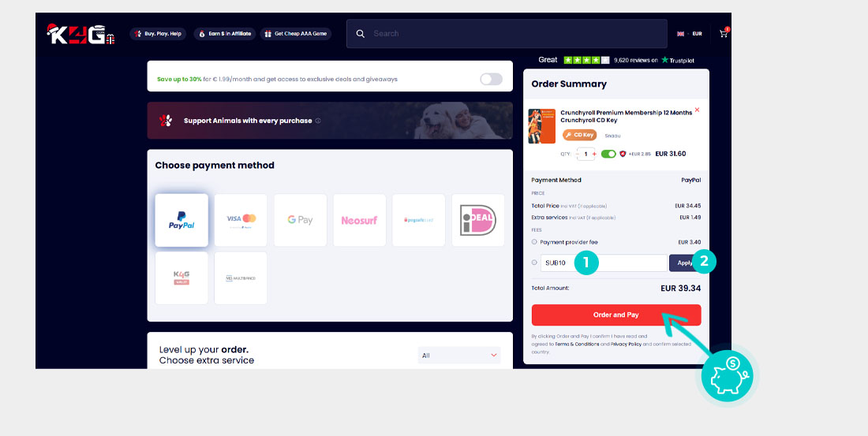The height and width of the screenshot is (436, 868).
Task: Click info icon next to Payment provider fee
Action: pos(534,242)
